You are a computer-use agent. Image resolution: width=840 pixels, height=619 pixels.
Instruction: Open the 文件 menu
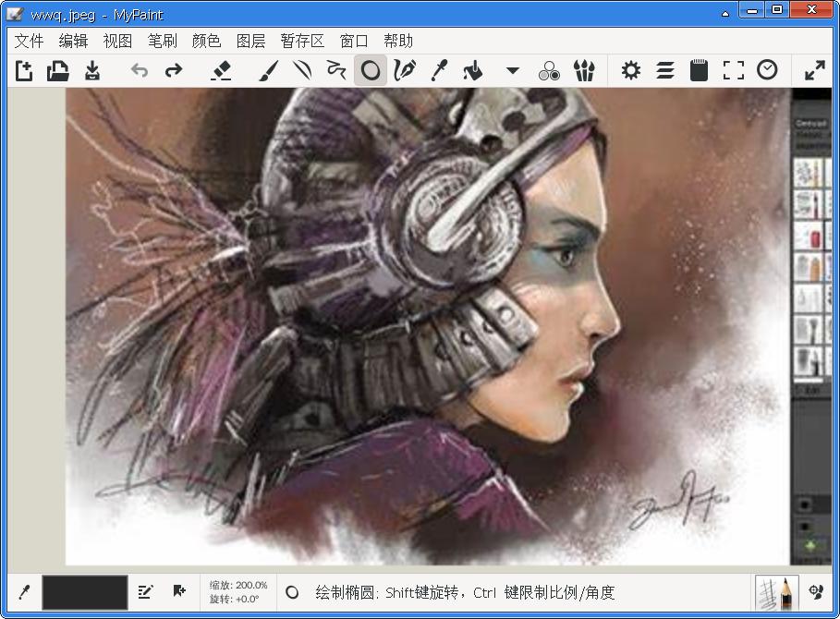tap(28, 41)
